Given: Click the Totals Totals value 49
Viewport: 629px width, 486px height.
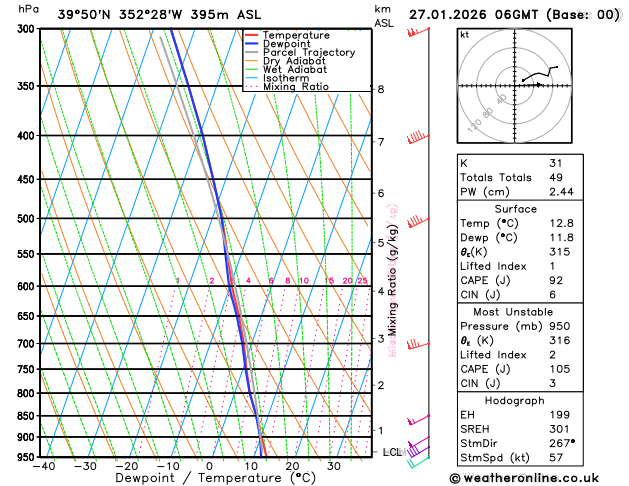Looking at the screenshot, I should click(556, 177).
